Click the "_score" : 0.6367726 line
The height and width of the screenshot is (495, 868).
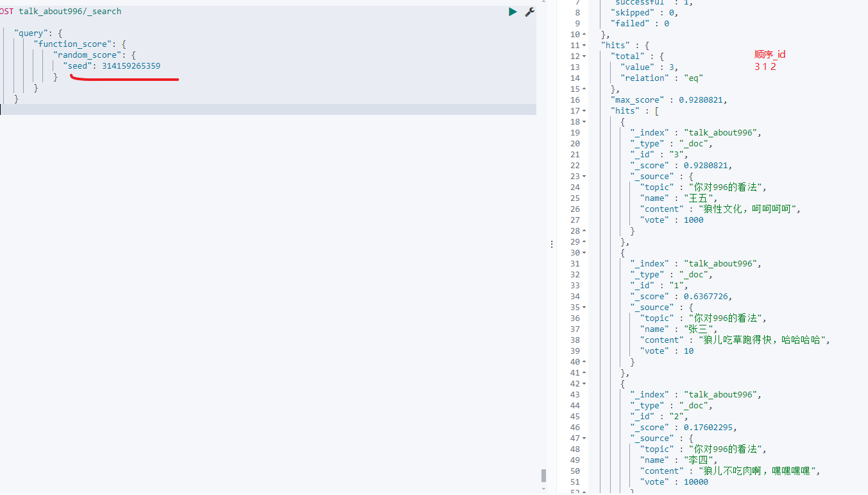coord(681,297)
